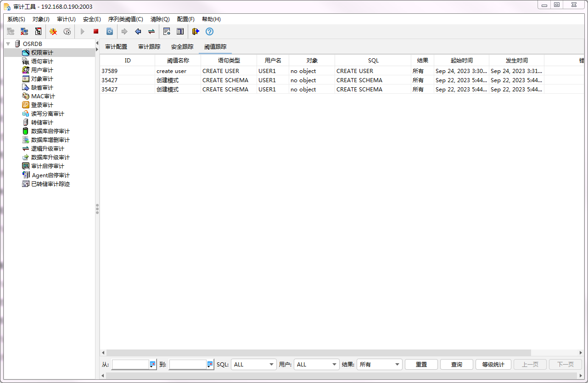Collapse the OSRDB tree node

[8, 44]
